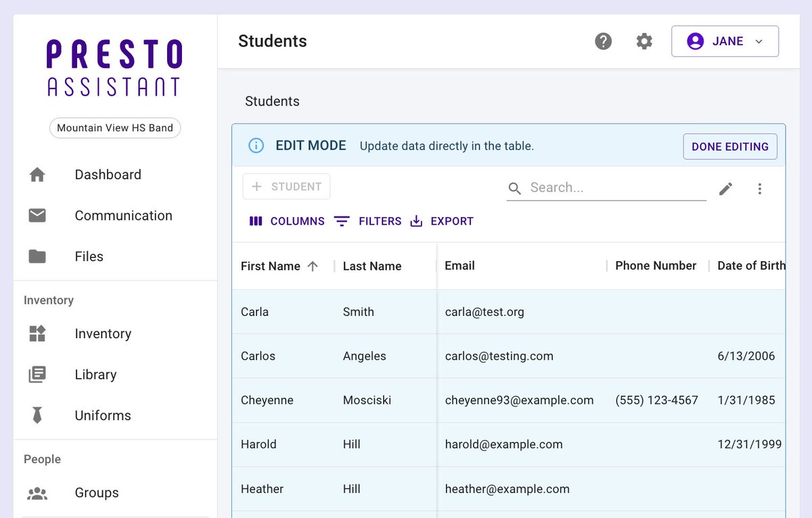Click the Edit Mode info icon

coord(256,145)
